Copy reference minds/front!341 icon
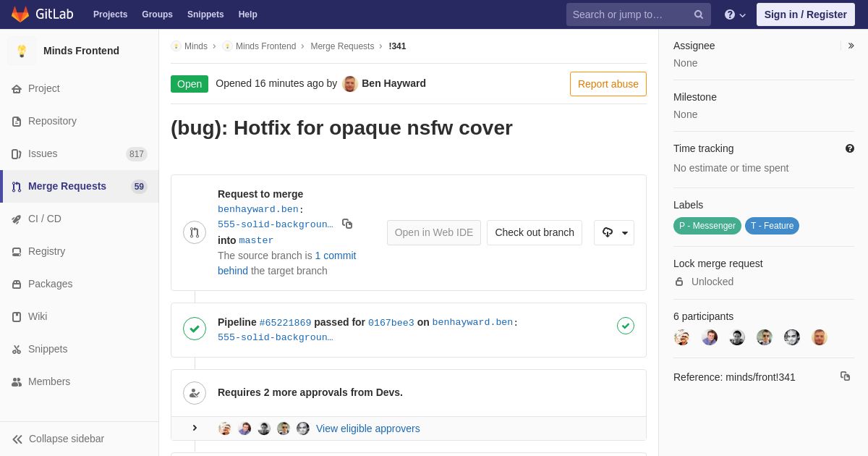The width and height of the screenshot is (868, 456). point(845,376)
